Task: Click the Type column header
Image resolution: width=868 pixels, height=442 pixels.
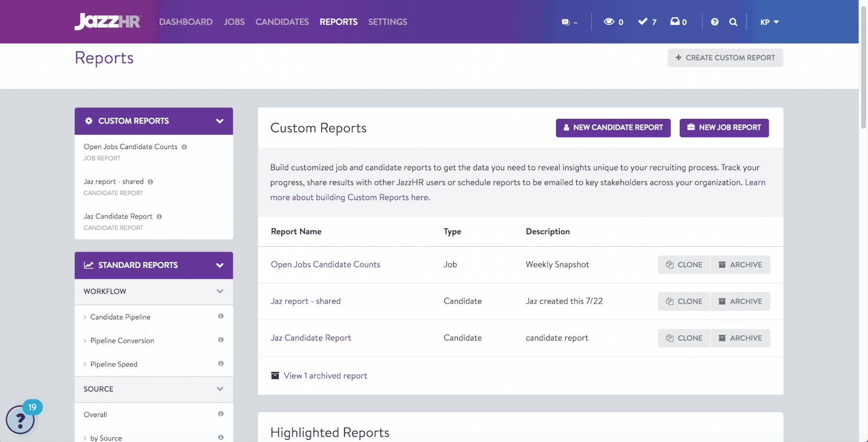Action: (452, 232)
